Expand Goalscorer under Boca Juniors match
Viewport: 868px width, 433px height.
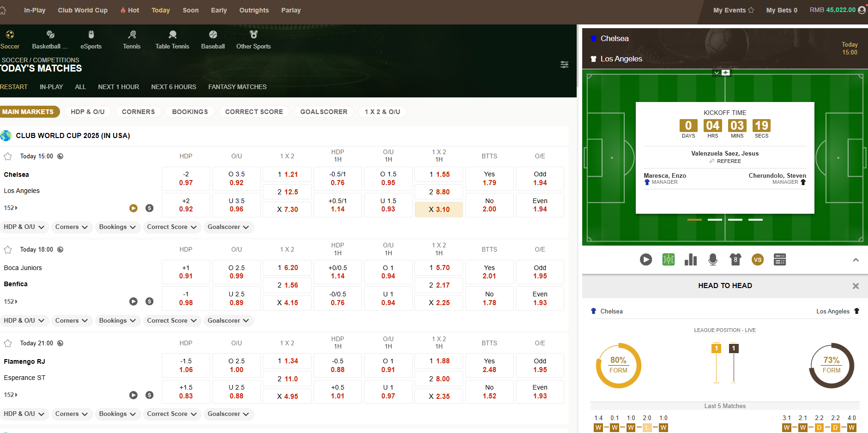[x=228, y=321]
